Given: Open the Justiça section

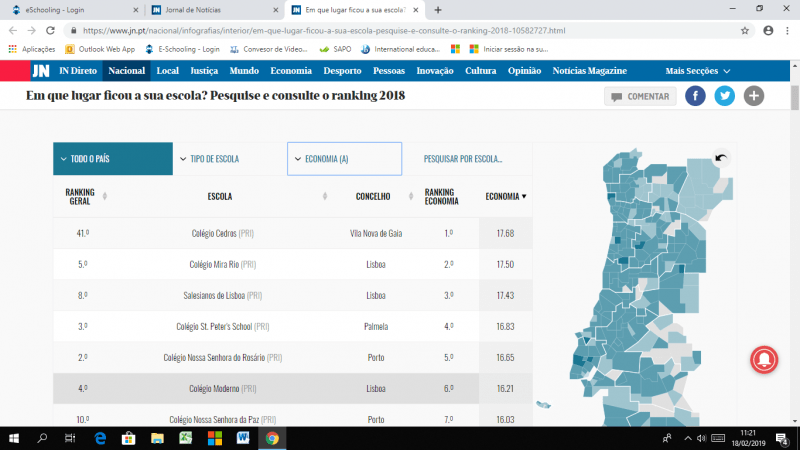Looking at the screenshot, I should [204, 71].
